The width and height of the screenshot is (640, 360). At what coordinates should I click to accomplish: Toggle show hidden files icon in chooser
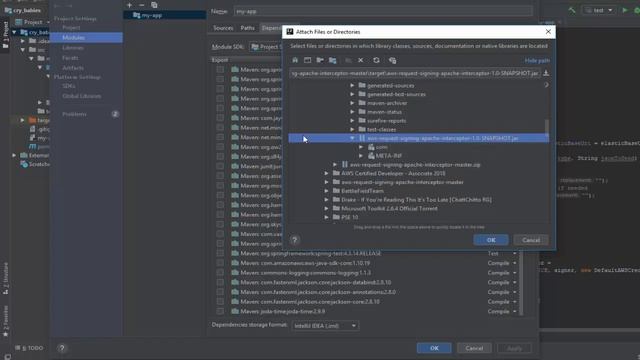pyautogui.click(x=392, y=60)
